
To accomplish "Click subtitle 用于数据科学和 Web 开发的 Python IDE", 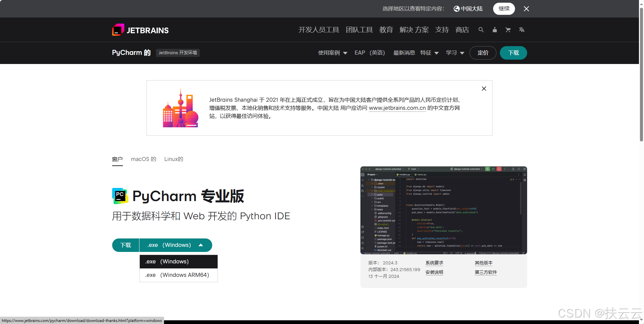I will coord(201,216).
